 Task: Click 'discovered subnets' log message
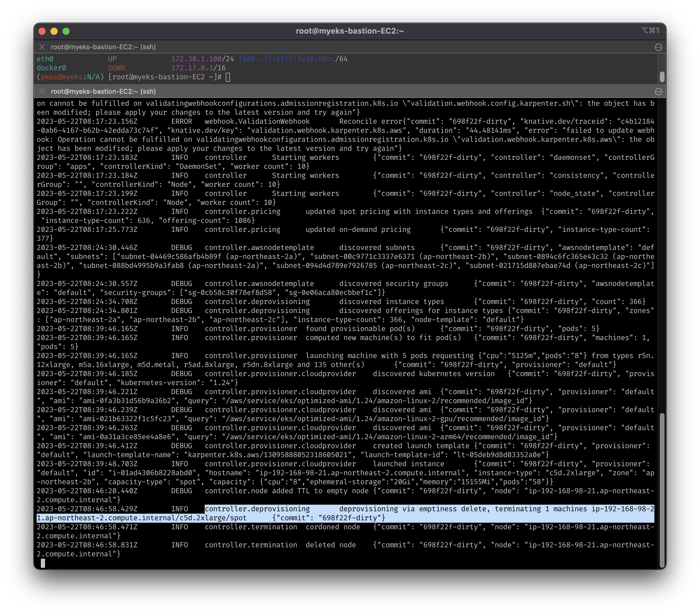click(377, 248)
